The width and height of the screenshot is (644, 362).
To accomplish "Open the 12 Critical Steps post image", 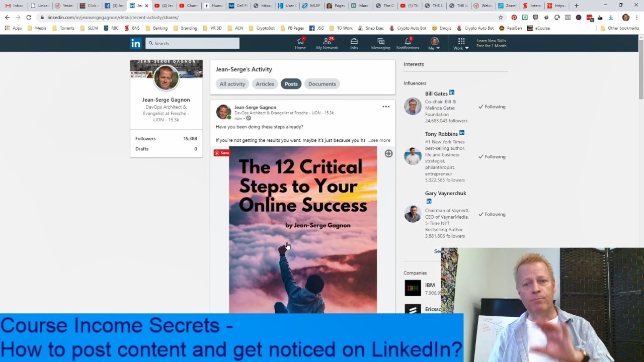I will click(x=303, y=230).
